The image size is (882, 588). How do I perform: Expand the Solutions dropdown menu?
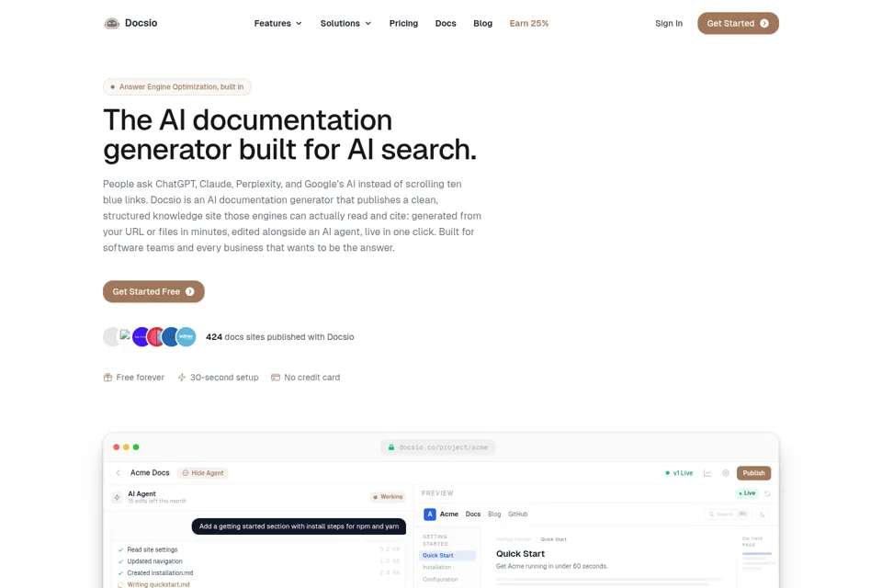pyautogui.click(x=345, y=24)
